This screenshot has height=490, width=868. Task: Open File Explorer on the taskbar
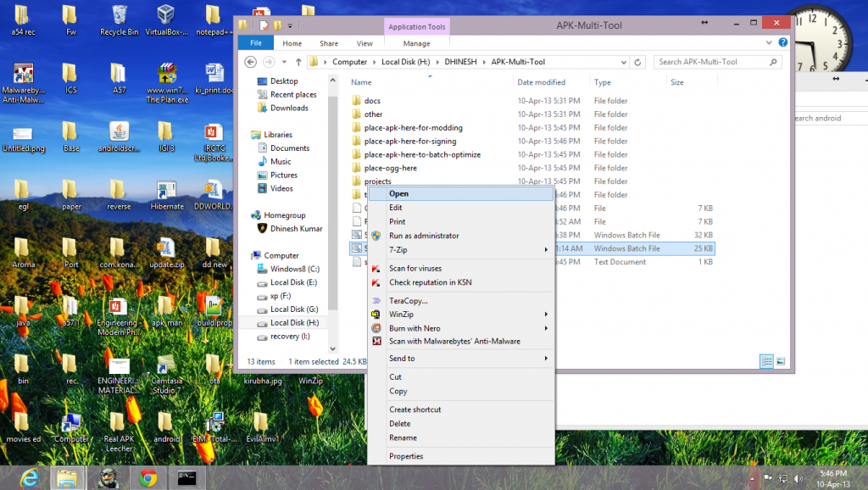click(x=67, y=478)
